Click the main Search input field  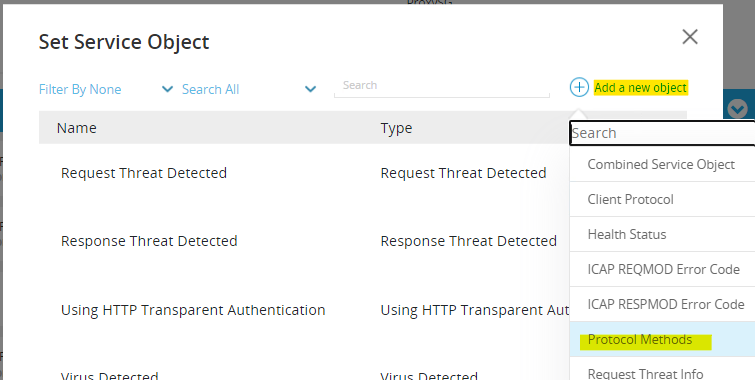(442, 86)
